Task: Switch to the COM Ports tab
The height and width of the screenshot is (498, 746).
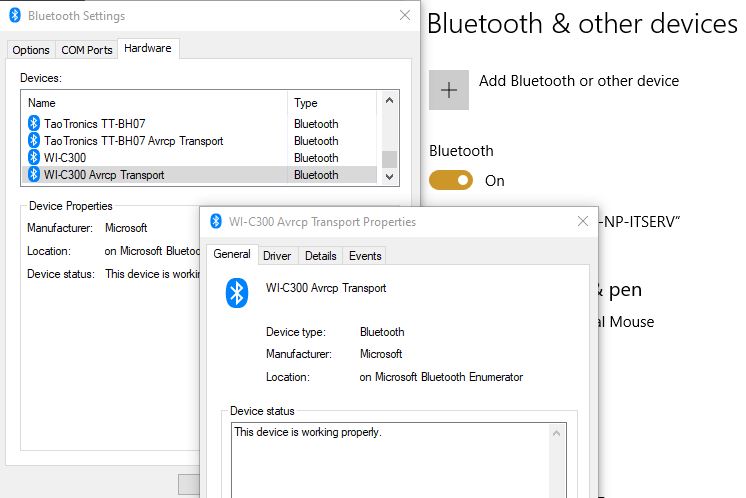Action: pos(87,50)
